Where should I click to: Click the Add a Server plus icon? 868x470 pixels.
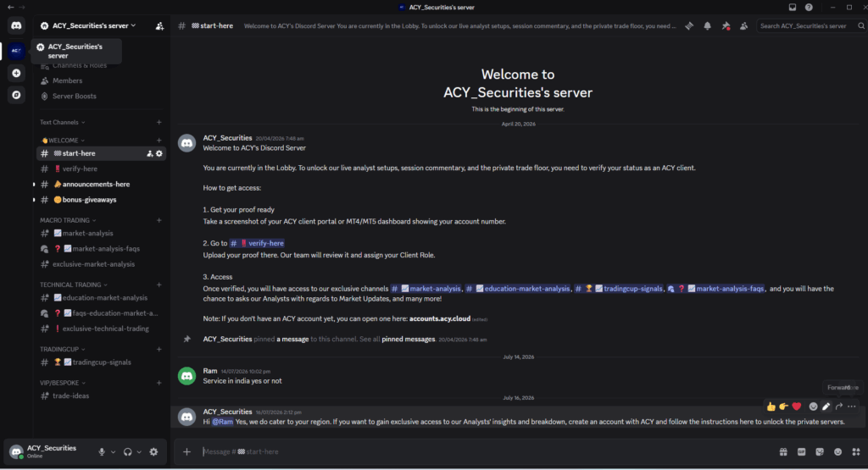pos(16,73)
